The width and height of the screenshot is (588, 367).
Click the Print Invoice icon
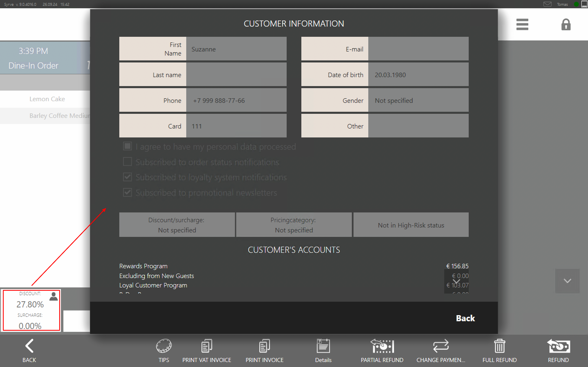point(264,346)
